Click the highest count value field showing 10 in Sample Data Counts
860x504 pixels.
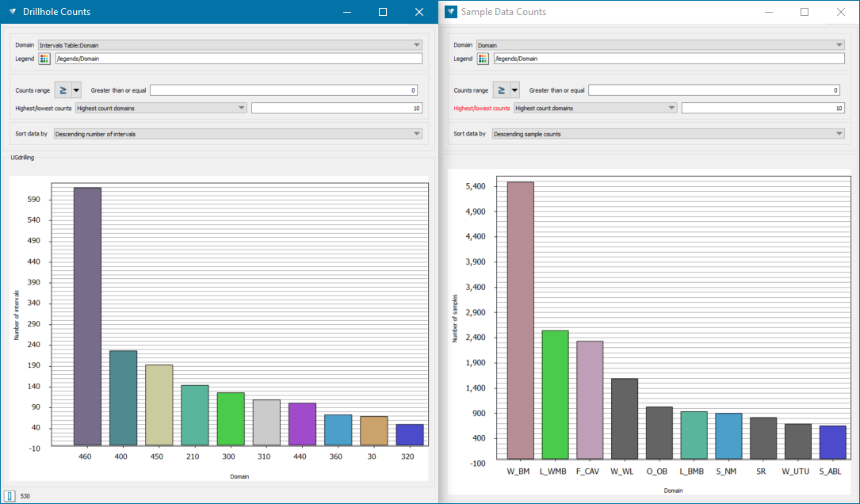763,108
